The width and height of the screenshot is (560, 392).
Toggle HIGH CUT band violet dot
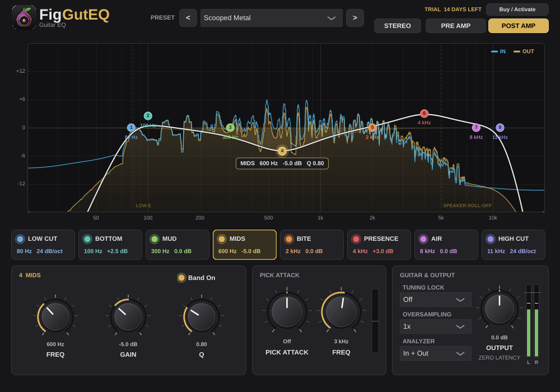coord(491,239)
